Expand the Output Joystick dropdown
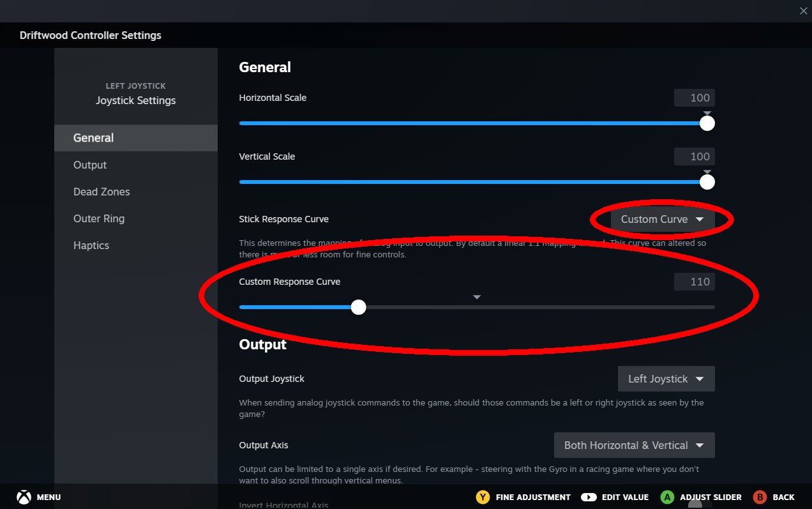This screenshot has width=812, height=509. click(666, 379)
